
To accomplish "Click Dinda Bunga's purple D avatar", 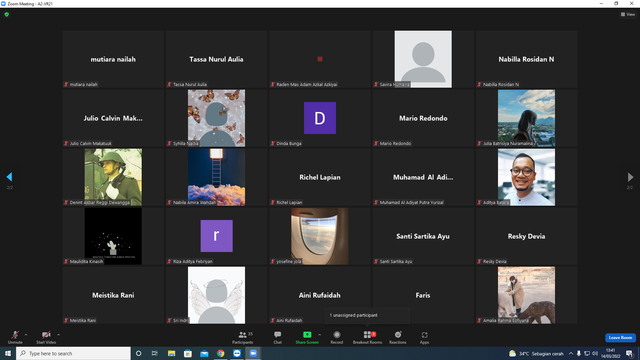I will tap(320, 118).
